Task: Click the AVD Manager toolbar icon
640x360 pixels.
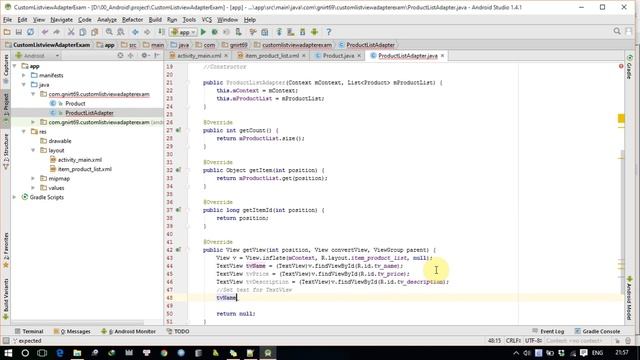Action: (x=291, y=32)
